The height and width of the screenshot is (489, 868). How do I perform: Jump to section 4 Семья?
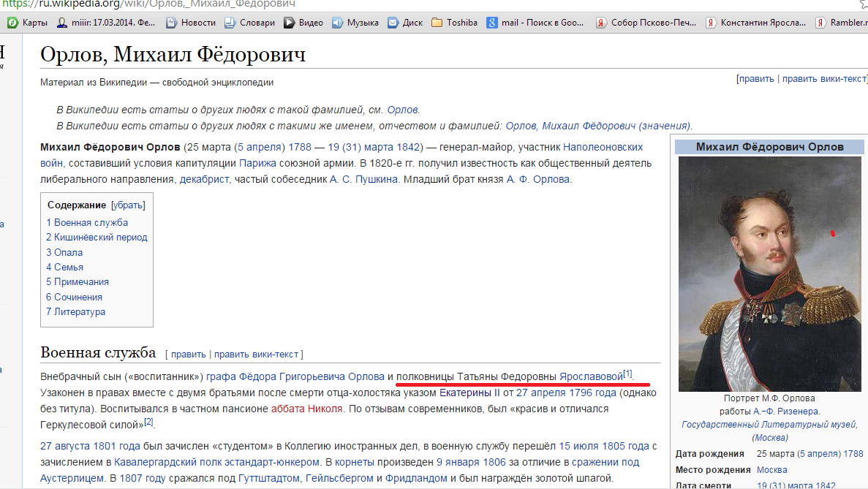pos(65,268)
